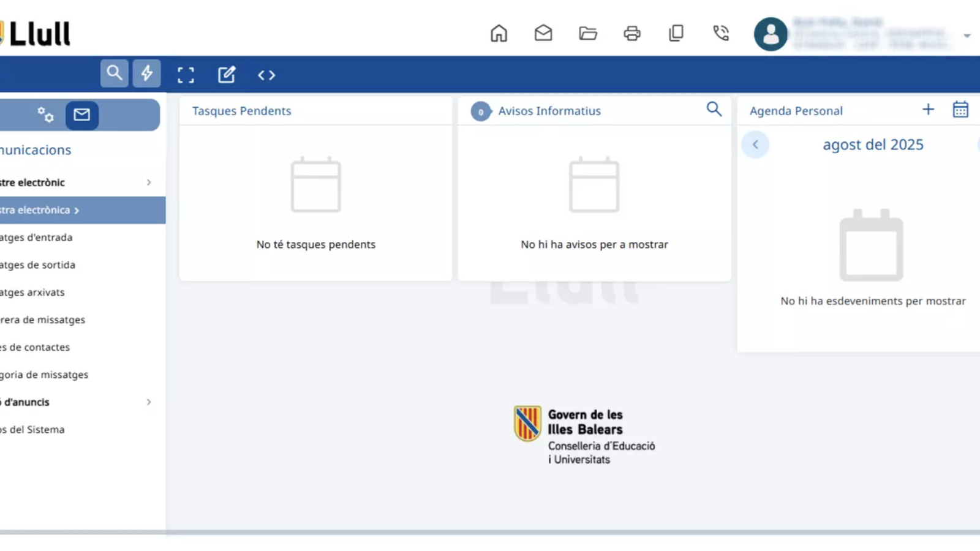This screenshot has height=551, width=980.
Task: Click the printer icon
Action: (632, 33)
